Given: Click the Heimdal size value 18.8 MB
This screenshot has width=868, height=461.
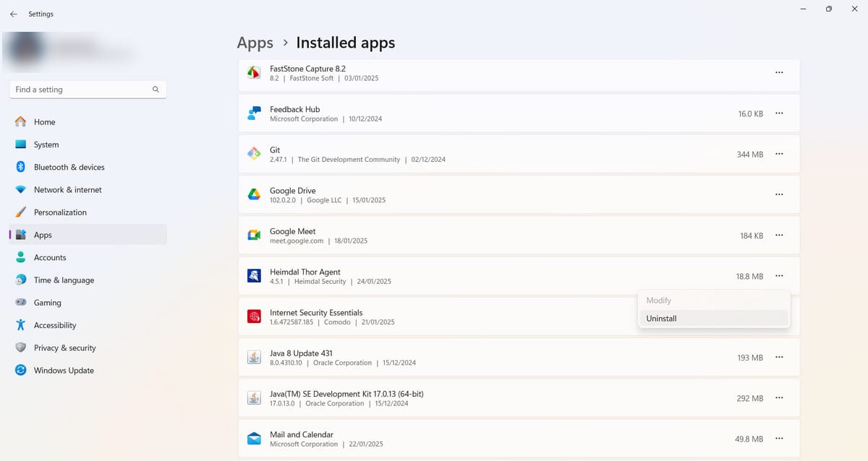Looking at the screenshot, I should click(749, 277).
